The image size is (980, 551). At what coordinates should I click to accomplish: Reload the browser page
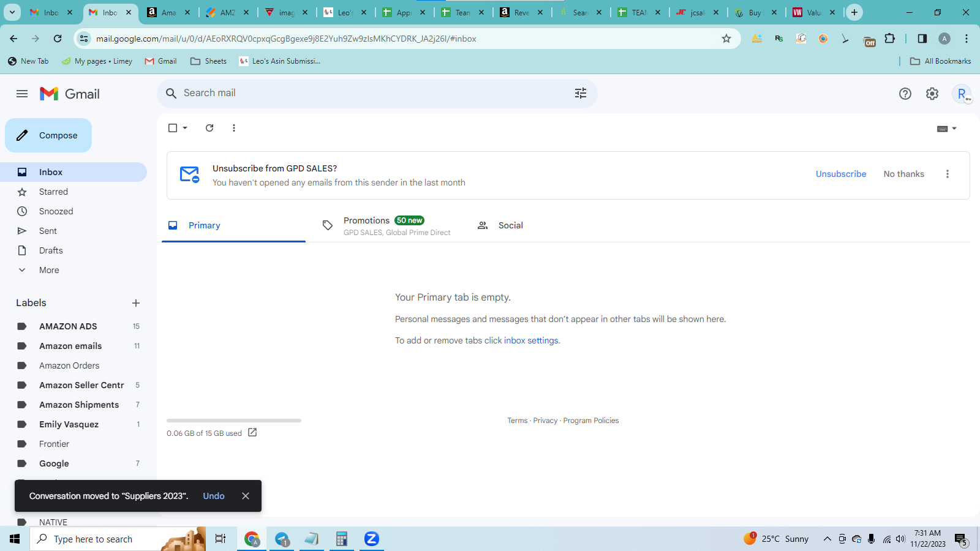(x=58, y=39)
